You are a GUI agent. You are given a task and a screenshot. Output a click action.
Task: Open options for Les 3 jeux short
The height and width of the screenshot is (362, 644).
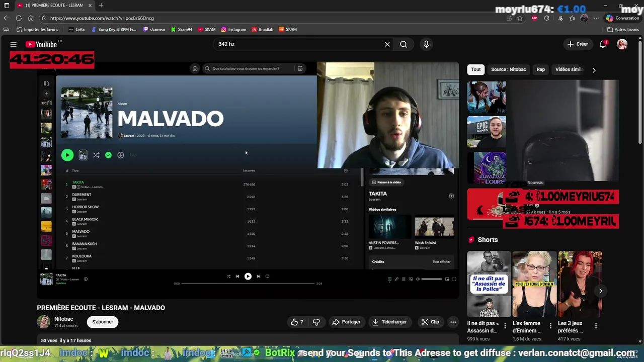click(596, 326)
